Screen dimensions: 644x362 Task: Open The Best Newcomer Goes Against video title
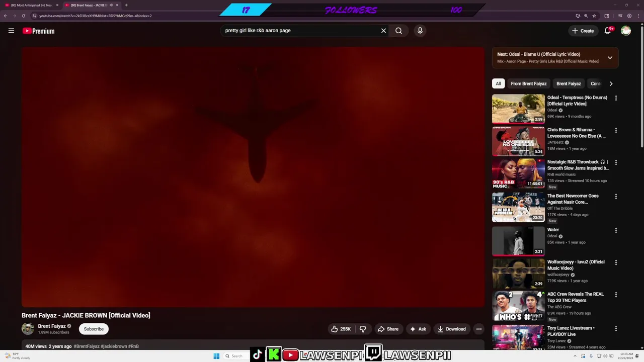coord(573,199)
